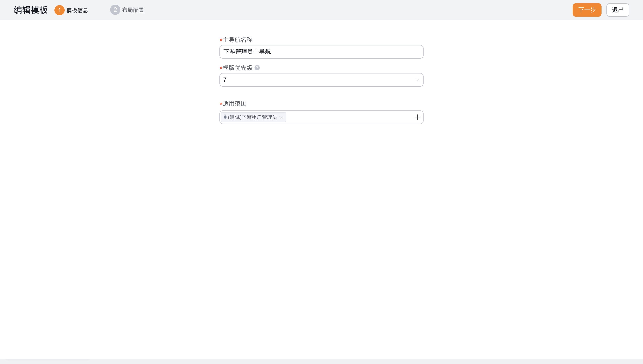Remove the (测试)下游租户管理员 tag
Screen dimensions: 643x364
tap(281, 117)
